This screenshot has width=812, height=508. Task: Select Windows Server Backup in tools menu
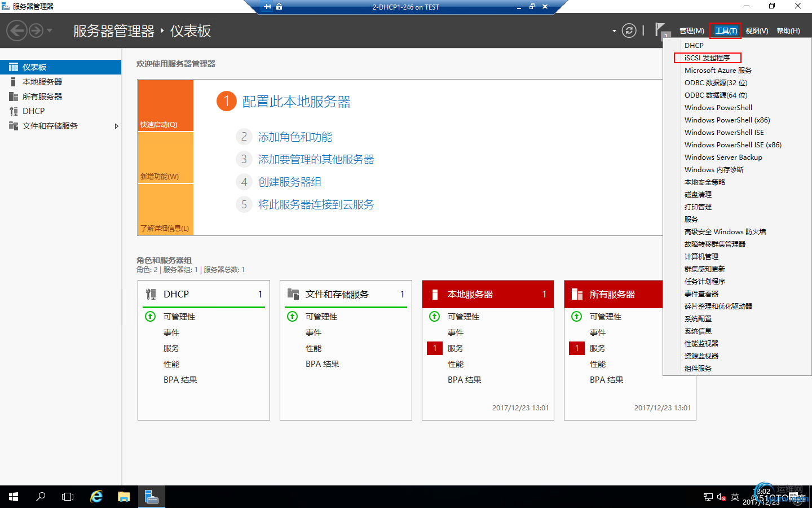[723, 157]
